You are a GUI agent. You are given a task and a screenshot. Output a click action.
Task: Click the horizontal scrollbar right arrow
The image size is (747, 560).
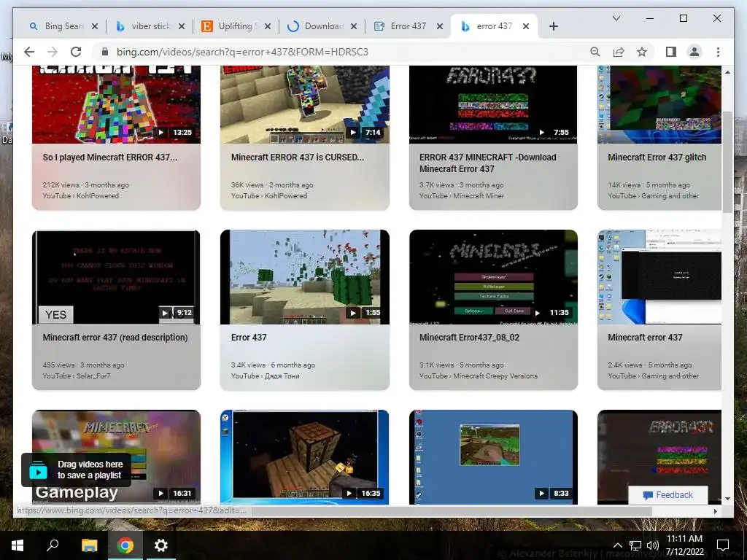pos(715,511)
